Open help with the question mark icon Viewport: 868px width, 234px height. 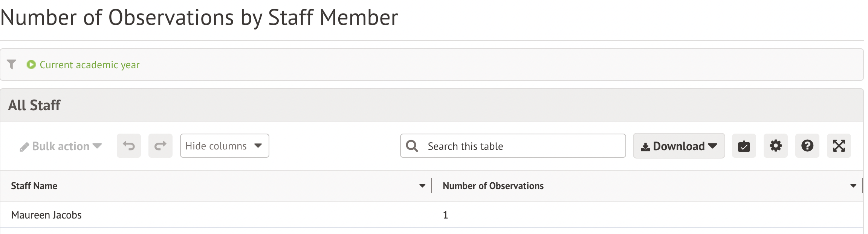(807, 146)
